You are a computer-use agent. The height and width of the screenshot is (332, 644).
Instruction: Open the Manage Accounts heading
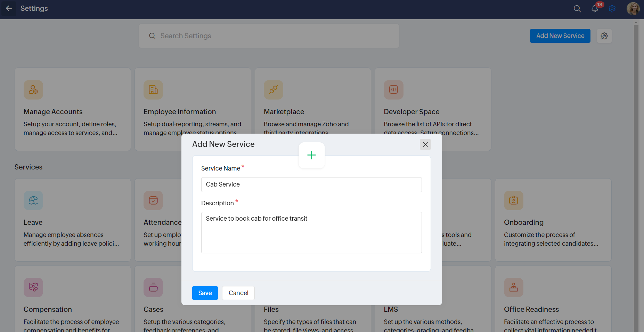(53, 112)
